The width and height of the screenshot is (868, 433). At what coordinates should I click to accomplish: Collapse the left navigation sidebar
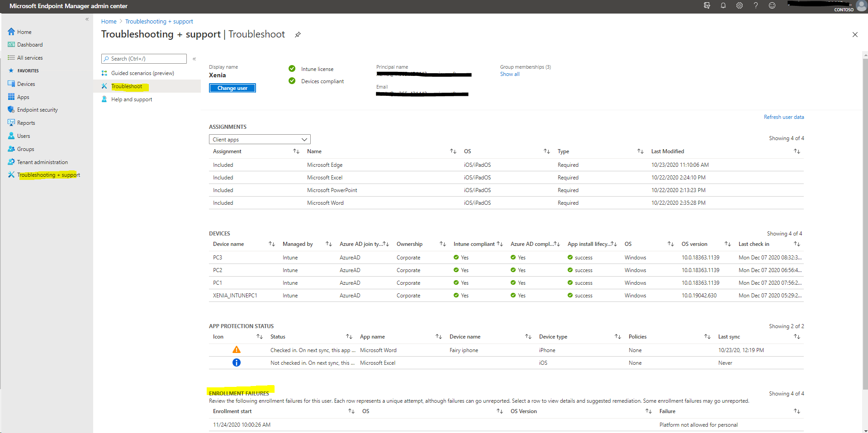pos(87,19)
